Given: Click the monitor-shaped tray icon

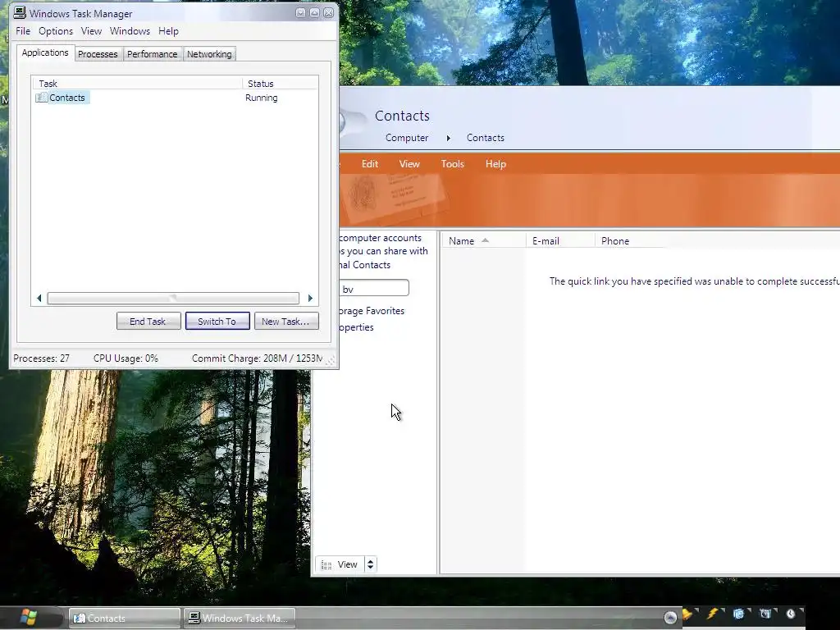Looking at the screenshot, I should (x=765, y=614).
